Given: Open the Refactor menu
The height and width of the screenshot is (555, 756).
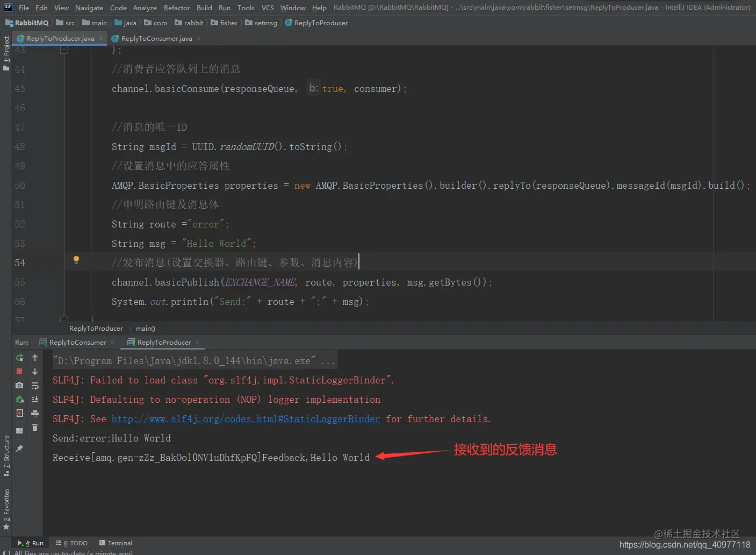Looking at the screenshot, I should [177, 8].
